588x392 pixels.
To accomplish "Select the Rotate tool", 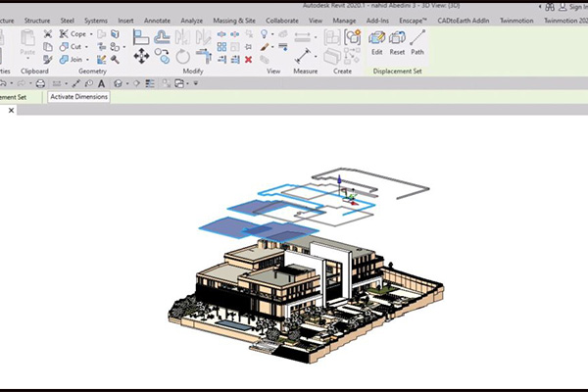I will coord(183,57).
